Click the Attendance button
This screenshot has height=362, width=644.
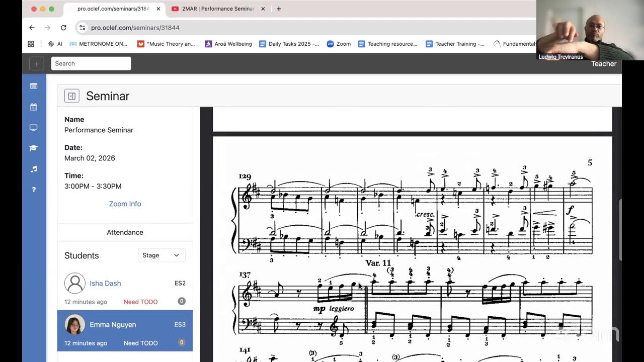pyautogui.click(x=125, y=232)
